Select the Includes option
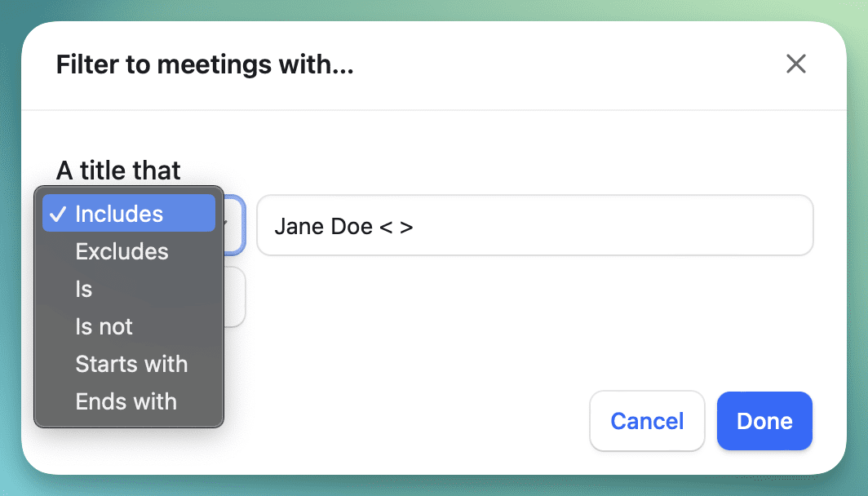 (119, 214)
